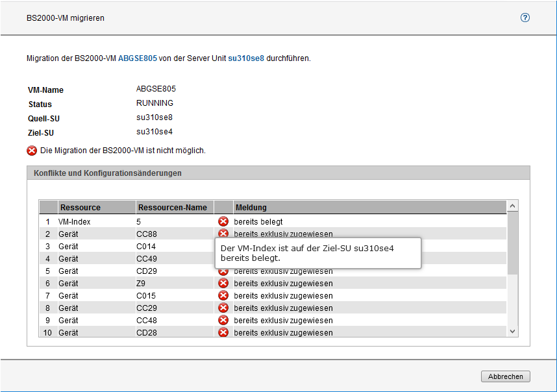This screenshot has height=392, width=557.
Task: Click error icon beside device CC29
Action: (223, 308)
